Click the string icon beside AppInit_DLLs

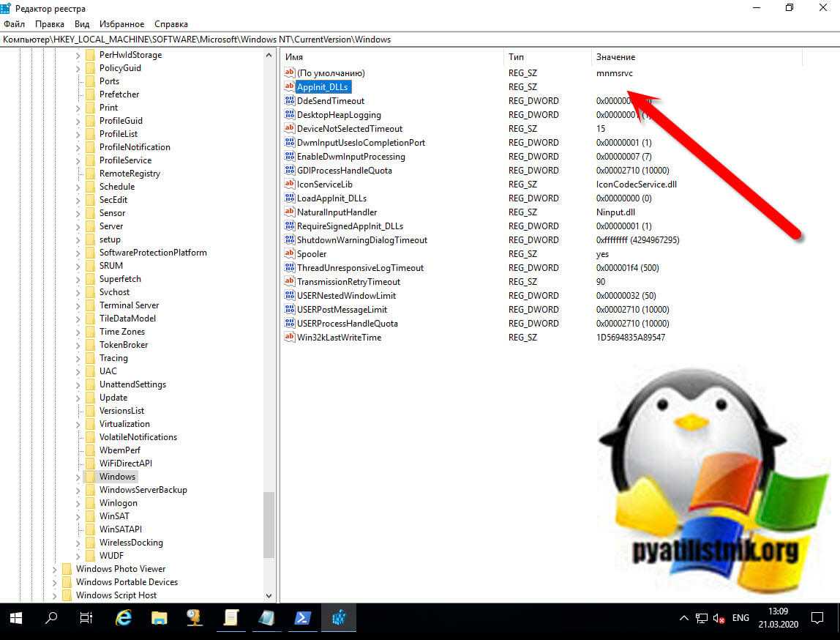click(x=289, y=87)
